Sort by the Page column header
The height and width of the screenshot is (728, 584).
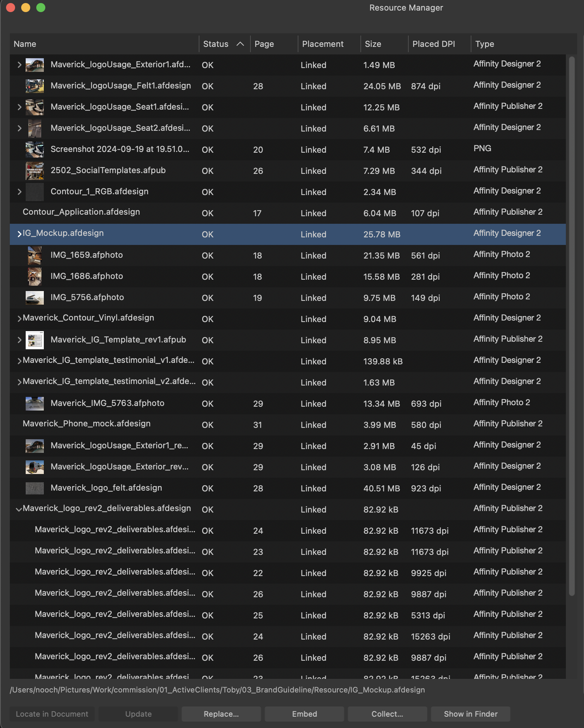[x=274, y=44]
